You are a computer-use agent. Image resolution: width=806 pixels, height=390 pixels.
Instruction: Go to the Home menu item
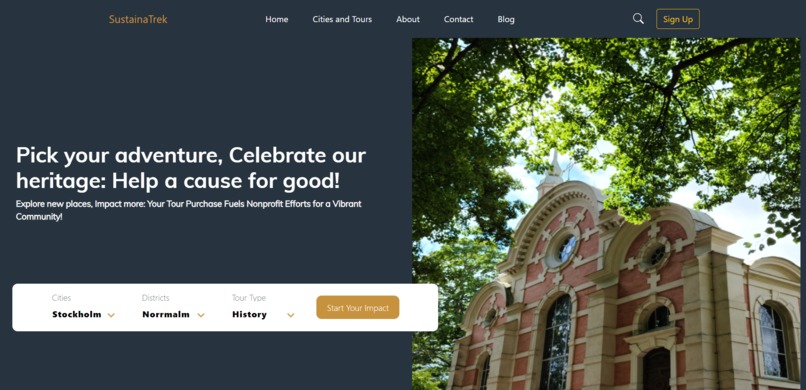click(277, 20)
